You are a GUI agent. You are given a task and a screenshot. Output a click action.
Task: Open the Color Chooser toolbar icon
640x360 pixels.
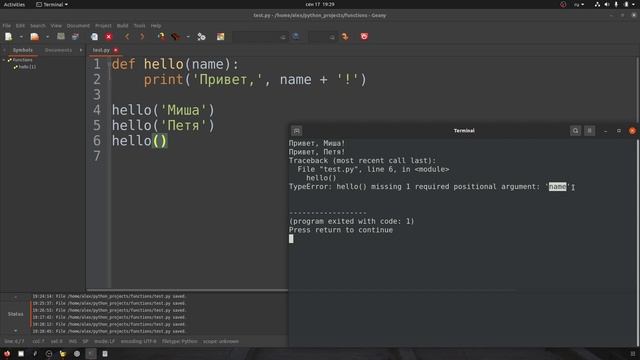point(220,37)
